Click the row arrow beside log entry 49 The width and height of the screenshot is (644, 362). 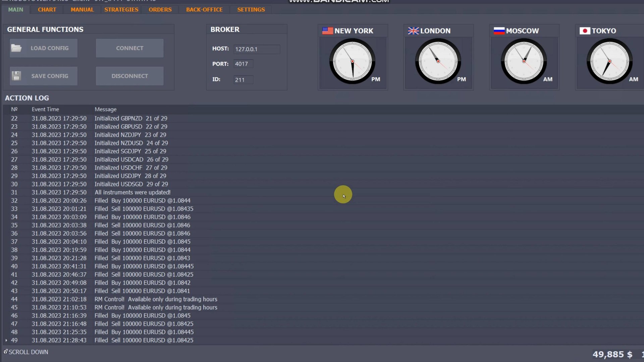pyautogui.click(x=6, y=340)
